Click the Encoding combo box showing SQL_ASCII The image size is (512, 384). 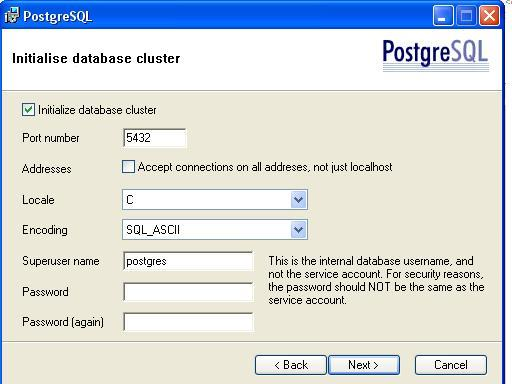215,230
